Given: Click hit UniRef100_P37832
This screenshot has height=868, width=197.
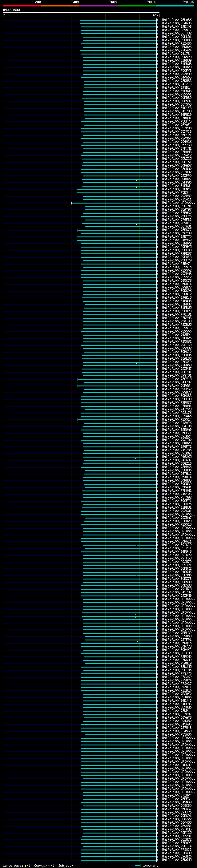Looking at the screenshot, I should point(177,172).
